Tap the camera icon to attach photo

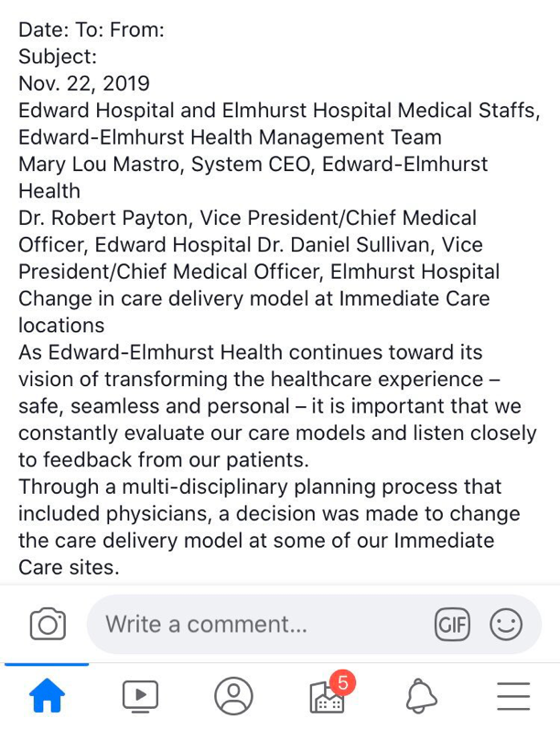click(48, 625)
